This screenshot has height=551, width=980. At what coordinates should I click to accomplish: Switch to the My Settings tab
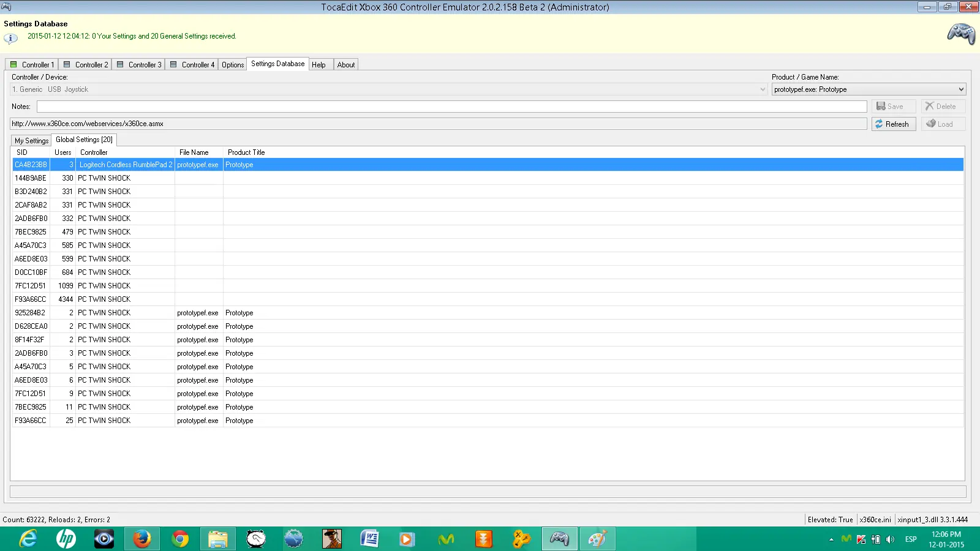[x=31, y=140]
